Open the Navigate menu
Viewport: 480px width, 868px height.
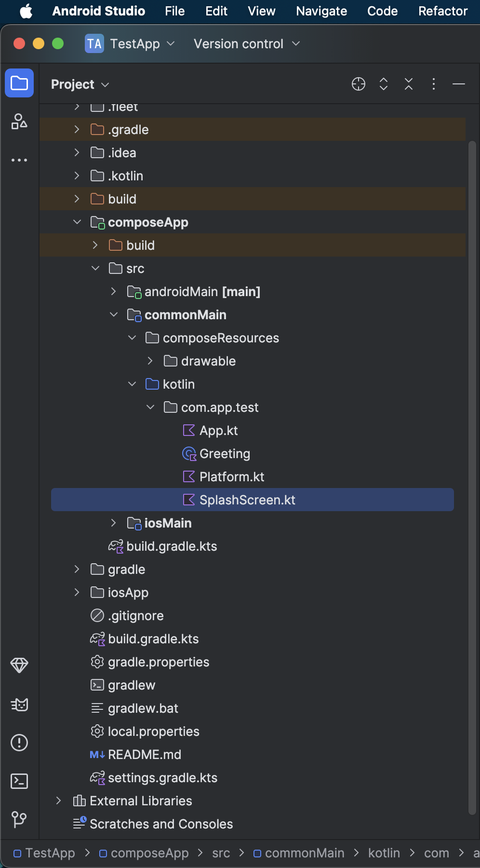321,11
